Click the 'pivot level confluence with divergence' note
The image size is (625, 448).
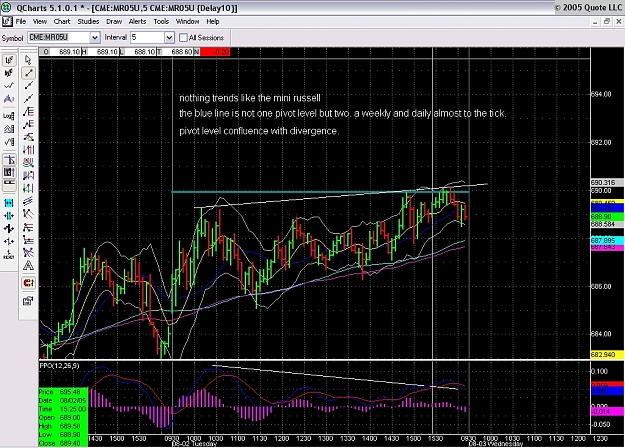pyautogui.click(x=259, y=131)
